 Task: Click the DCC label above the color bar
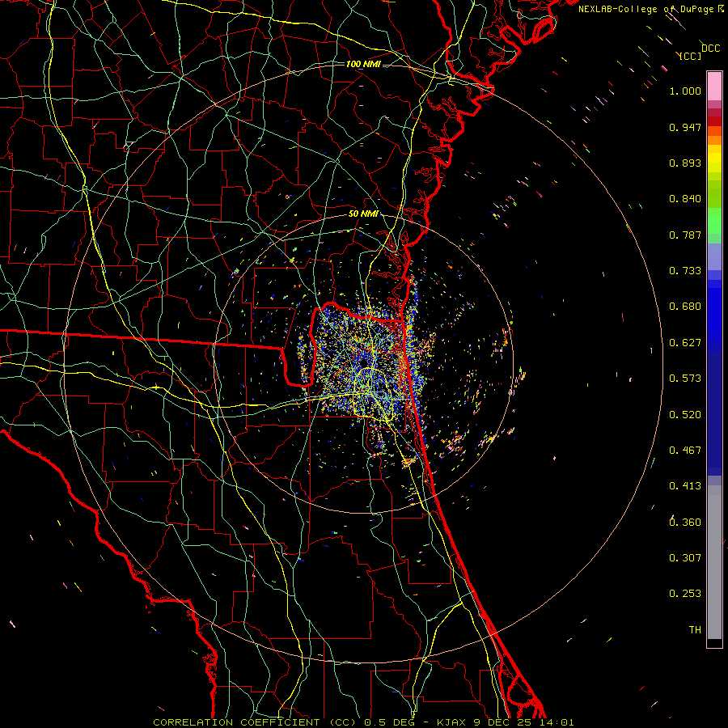click(x=710, y=49)
